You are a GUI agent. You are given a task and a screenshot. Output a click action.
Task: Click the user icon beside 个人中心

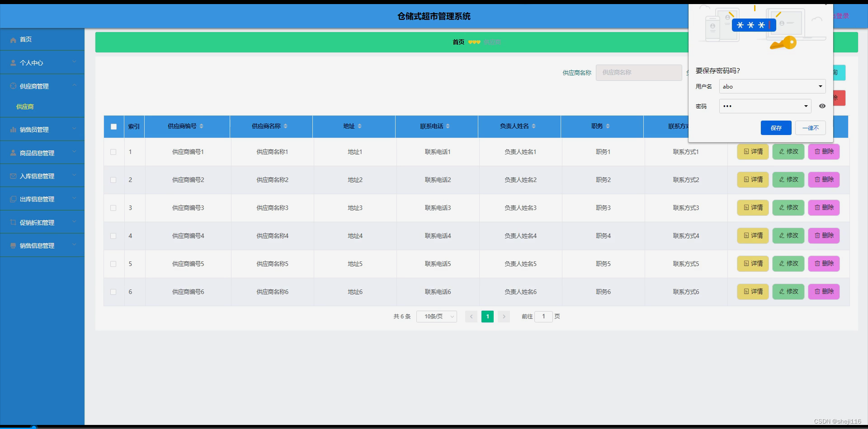coord(13,63)
